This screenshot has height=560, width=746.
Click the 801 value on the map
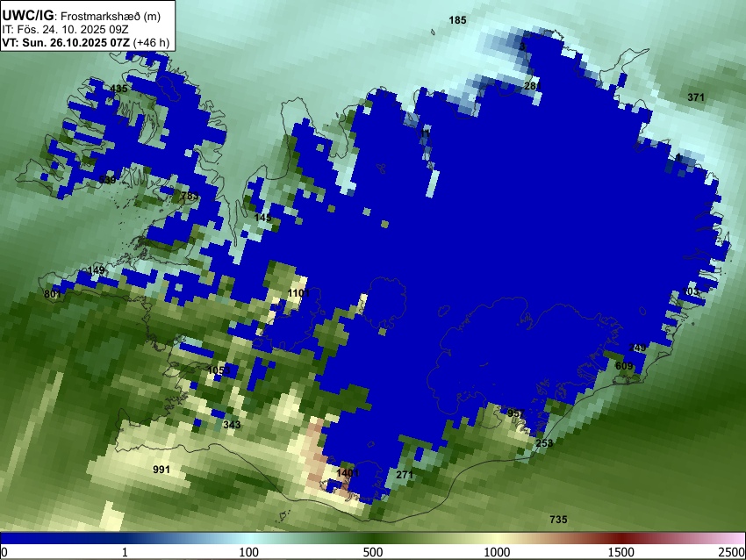coord(53,293)
